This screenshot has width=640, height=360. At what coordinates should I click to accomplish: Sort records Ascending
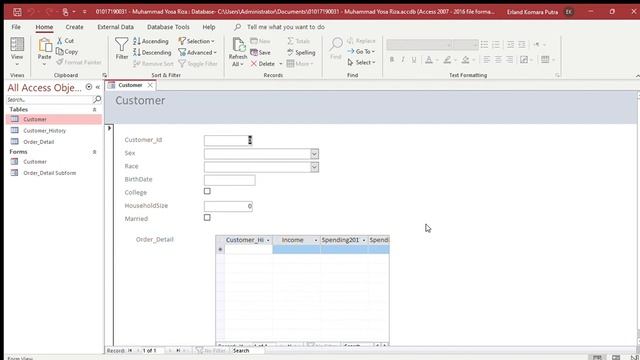[x=151, y=41]
